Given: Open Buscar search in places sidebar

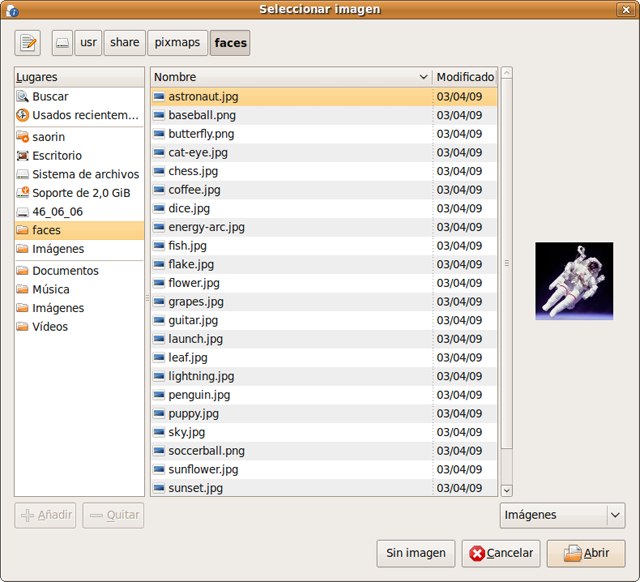Looking at the screenshot, I should click(50, 97).
